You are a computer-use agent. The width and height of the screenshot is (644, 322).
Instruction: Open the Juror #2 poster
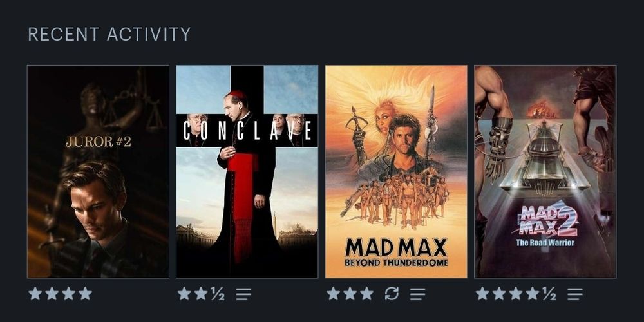click(x=98, y=172)
